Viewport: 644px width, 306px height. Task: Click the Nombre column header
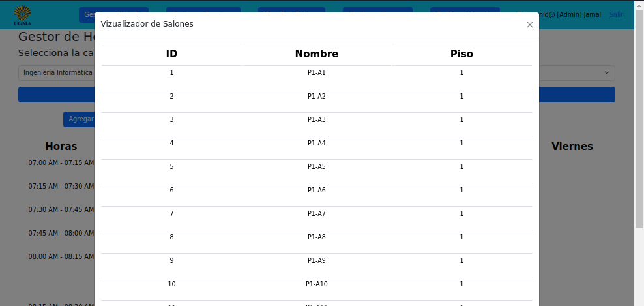point(317,54)
